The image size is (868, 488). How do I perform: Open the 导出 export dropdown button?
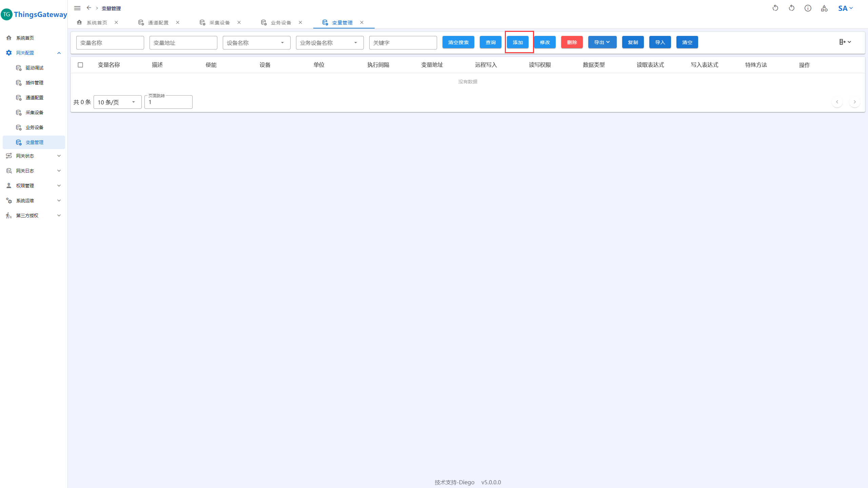pos(602,42)
